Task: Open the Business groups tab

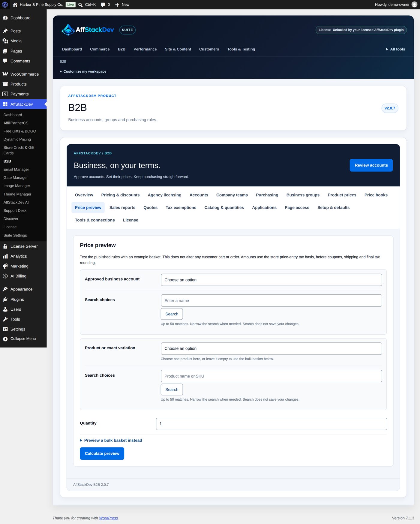Action: 303,195
